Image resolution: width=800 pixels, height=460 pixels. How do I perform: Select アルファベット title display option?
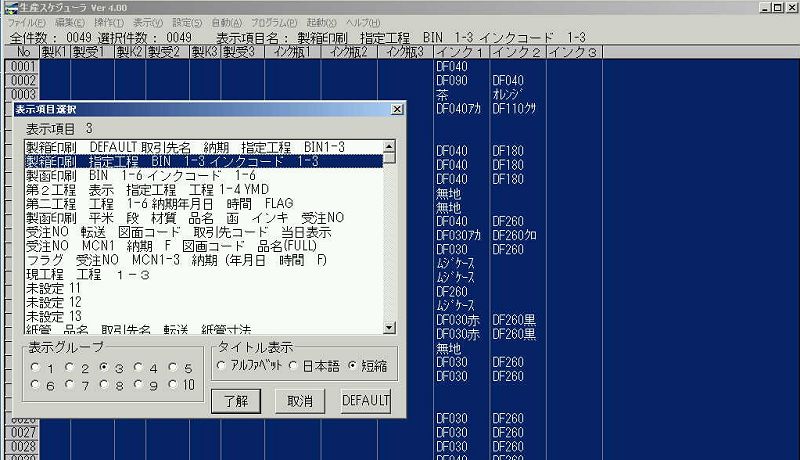222,367
